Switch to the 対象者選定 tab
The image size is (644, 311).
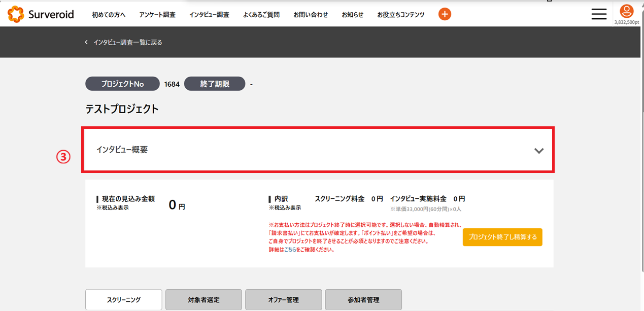(x=204, y=300)
